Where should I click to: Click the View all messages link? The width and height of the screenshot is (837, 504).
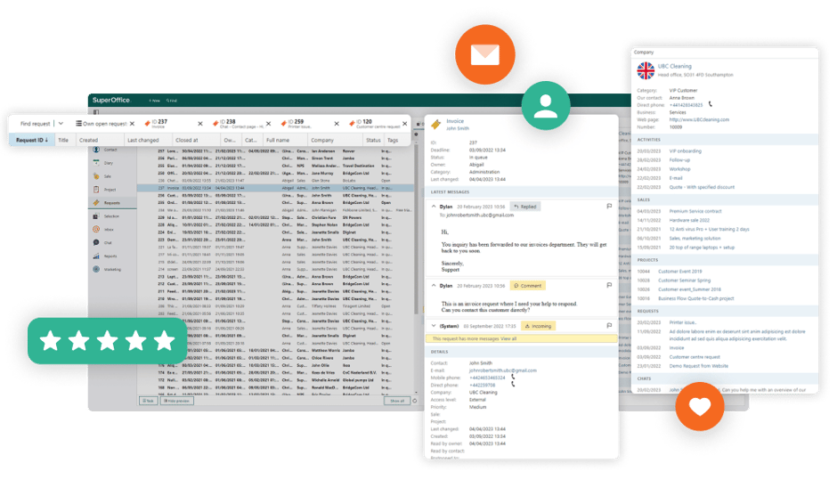(508, 338)
